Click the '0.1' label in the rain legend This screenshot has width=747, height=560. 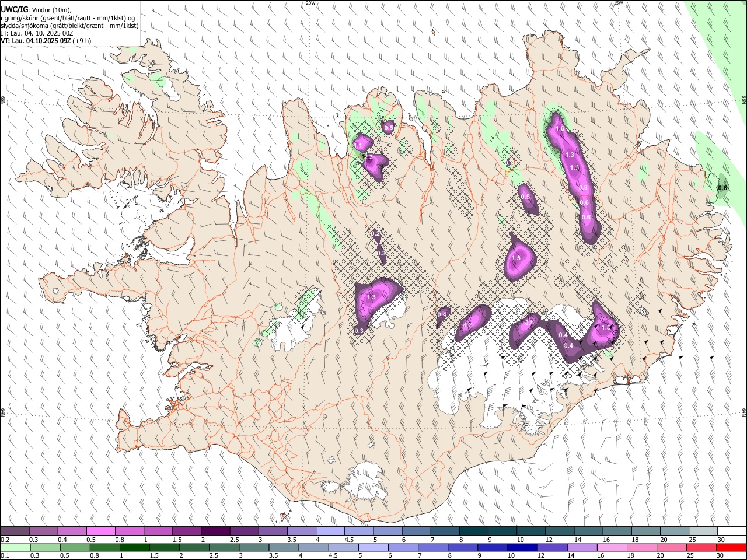click(5, 555)
